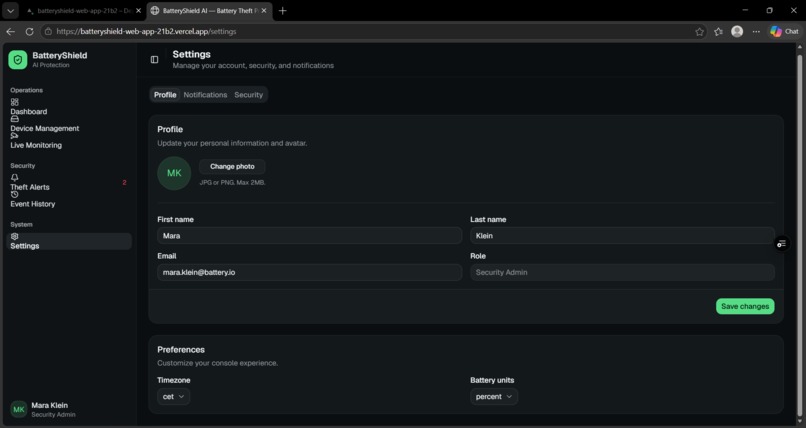Switch to first batteryshield-web-app browser tab
The image size is (806, 428).
coord(80,11)
